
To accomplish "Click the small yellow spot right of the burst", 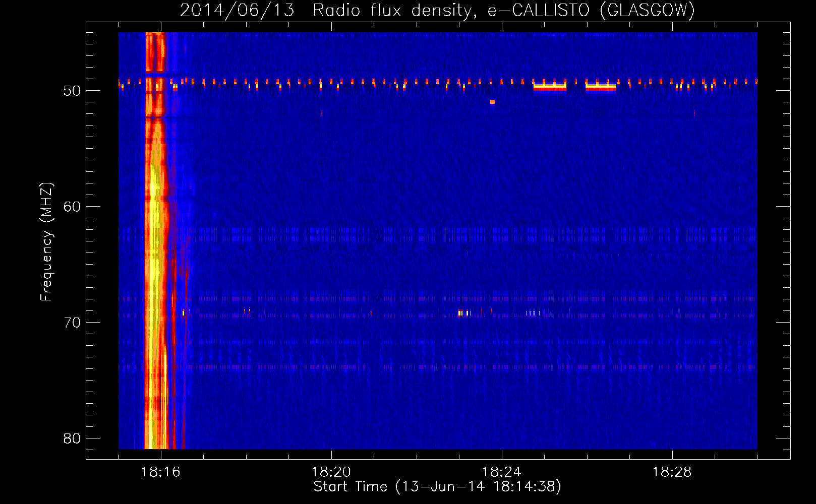I will (183, 313).
